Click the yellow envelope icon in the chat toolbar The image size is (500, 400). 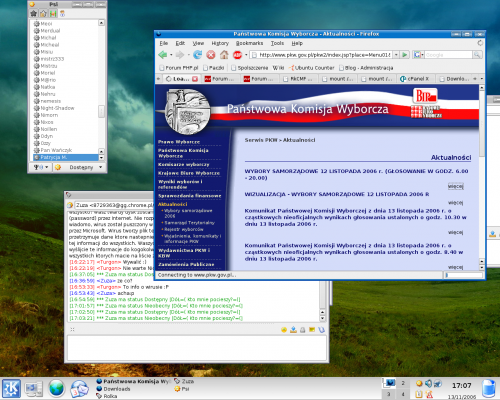(312, 330)
